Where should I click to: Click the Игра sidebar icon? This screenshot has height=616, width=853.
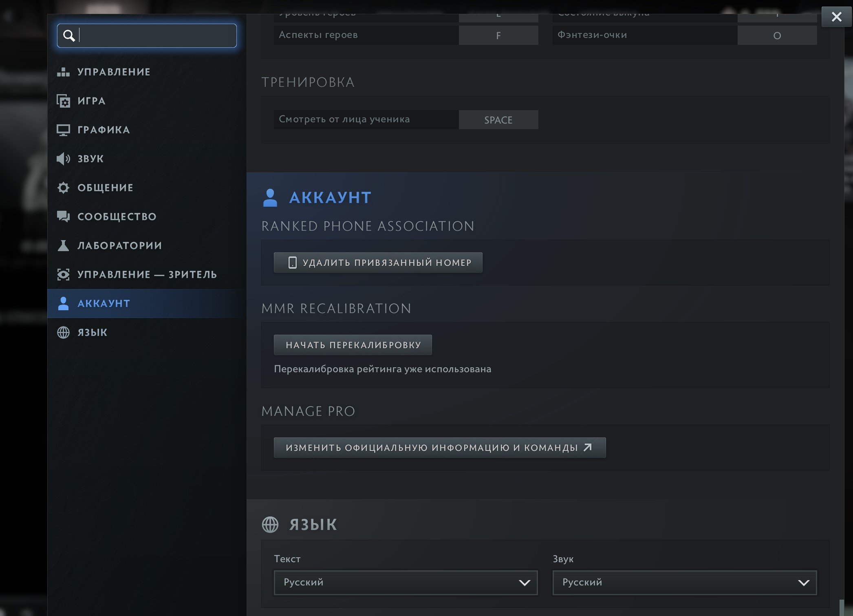(63, 101)
